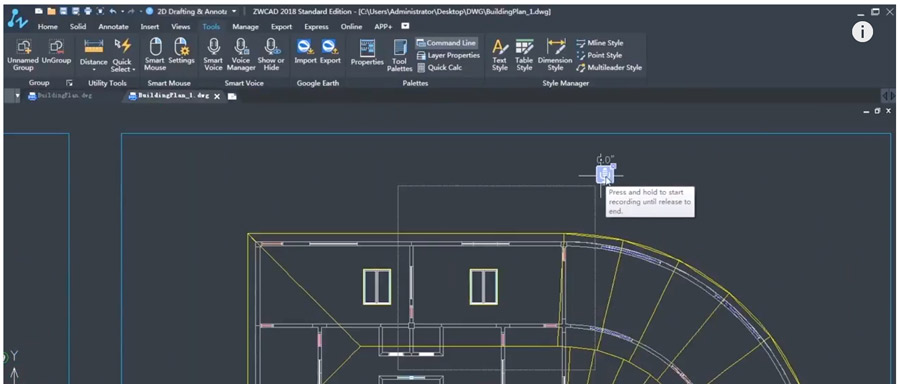900x384 pixels.
Task: Click the new drawing tab button
Action: pos(232,96)
